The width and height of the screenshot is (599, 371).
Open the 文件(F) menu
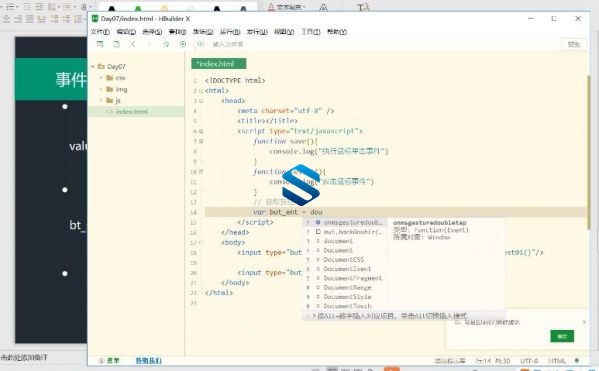point(100,32)
